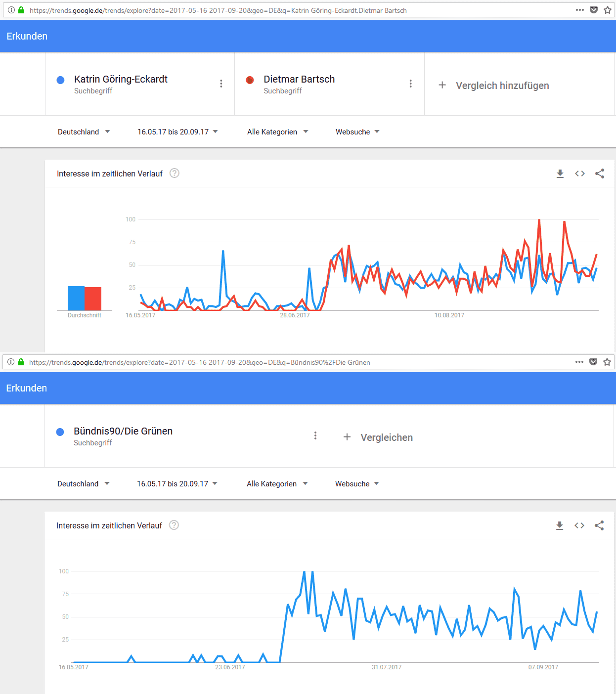
Task: Expand top date range 16.05.17 bis 20.09.17
Action: pyautogui.click(x=177, y=132)
